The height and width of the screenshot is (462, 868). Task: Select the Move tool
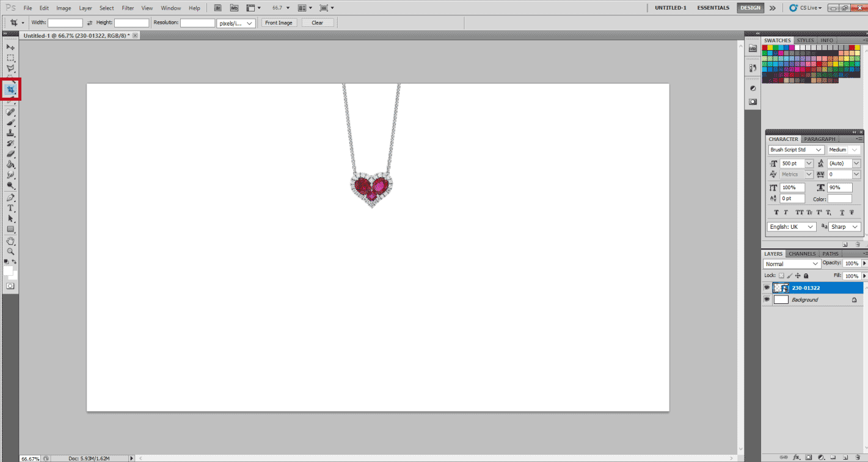point(10,47)
